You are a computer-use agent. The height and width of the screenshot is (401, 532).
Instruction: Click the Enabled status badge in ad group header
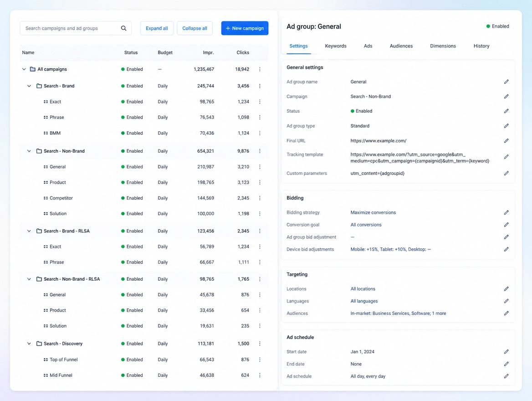tap(497, 26)
